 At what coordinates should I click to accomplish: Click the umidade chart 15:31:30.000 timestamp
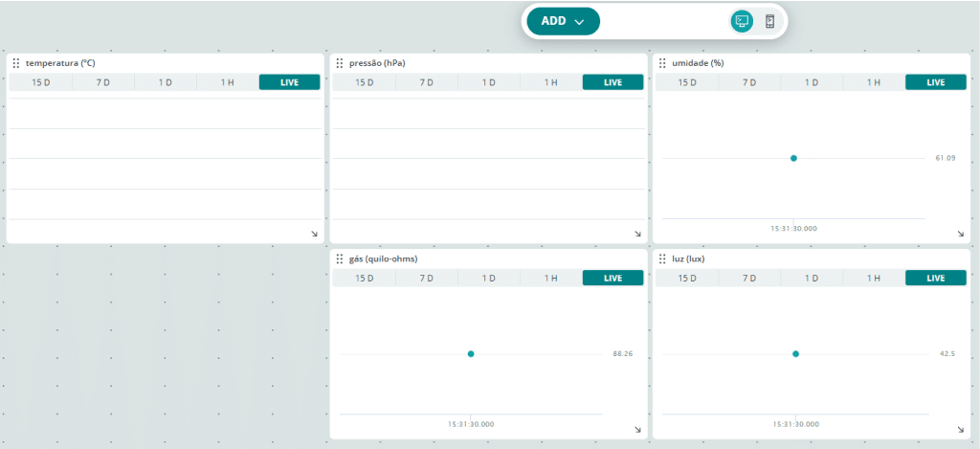tap(793, 228)
